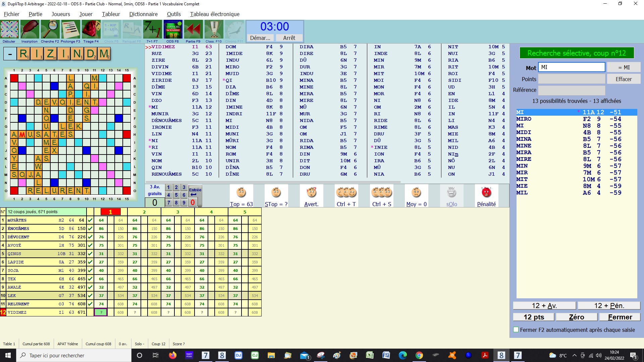644x362 pixels.
Task: Click the Cherche F2 magnifier icon
Action: (50, 29)
